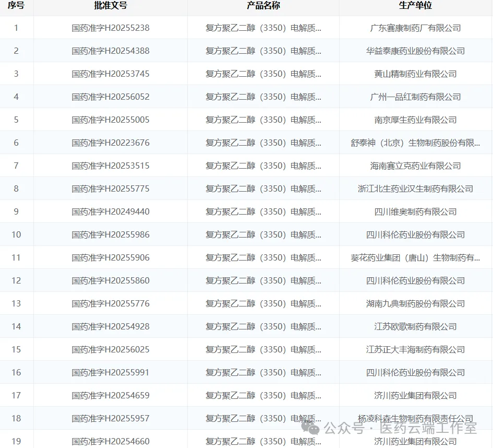Select approval number 国药准字H20254388

click(x=111, y=51)
